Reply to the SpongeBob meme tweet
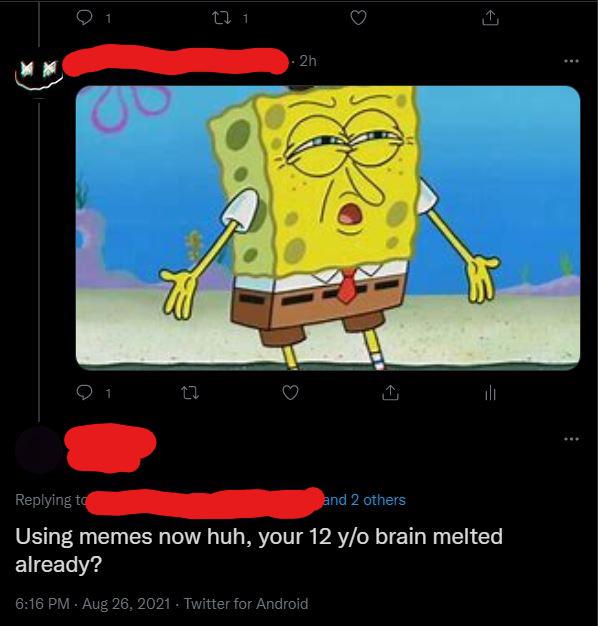 [x=84, y=393]
